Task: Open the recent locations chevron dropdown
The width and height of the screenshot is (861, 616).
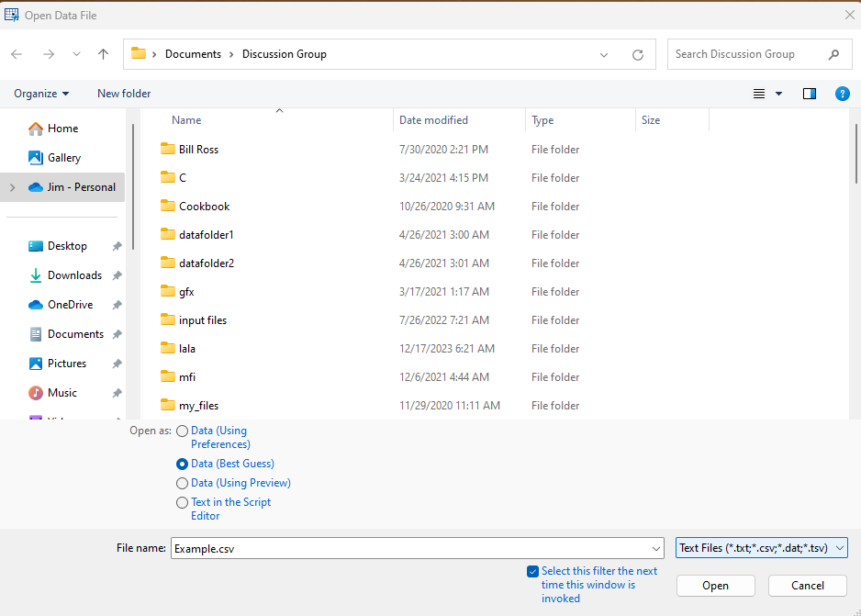Action: pos(76,54)
